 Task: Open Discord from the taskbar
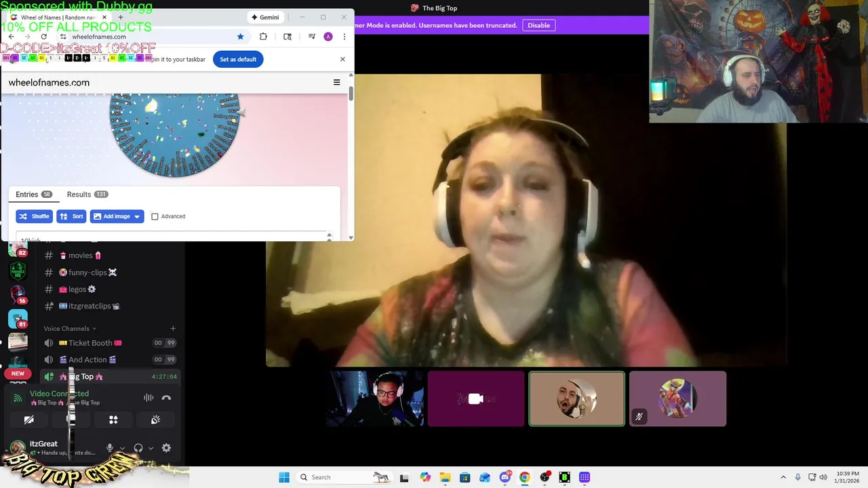(505, 477)
